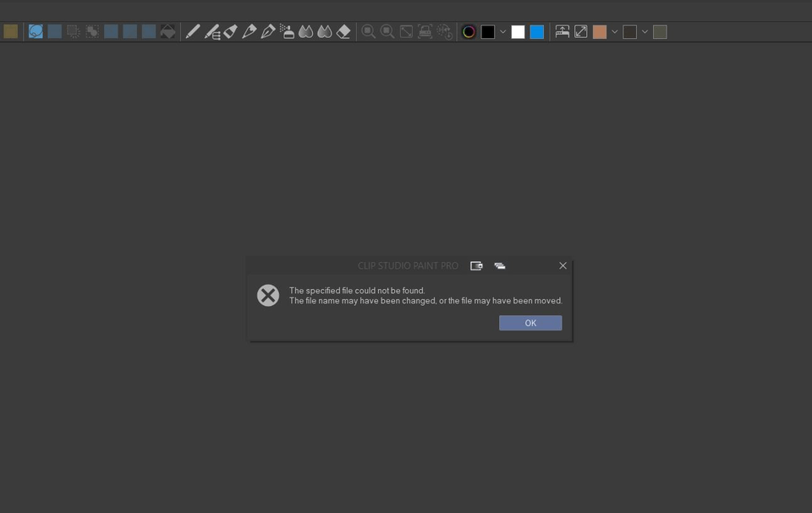
Task: Select the Rotate view tool
Action: (444, 31)
